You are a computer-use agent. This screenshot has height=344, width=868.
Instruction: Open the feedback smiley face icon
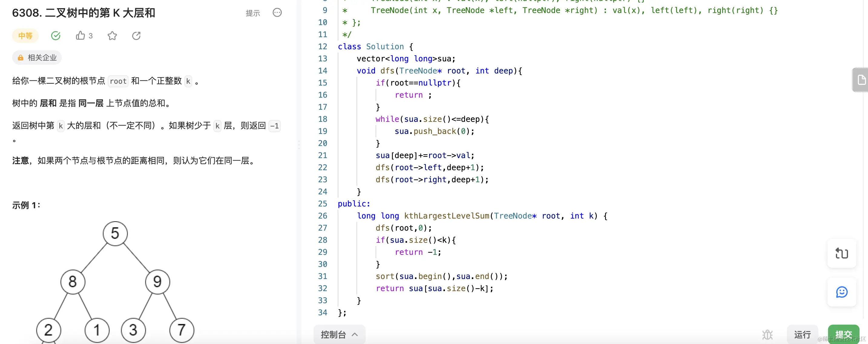point(841,292)
